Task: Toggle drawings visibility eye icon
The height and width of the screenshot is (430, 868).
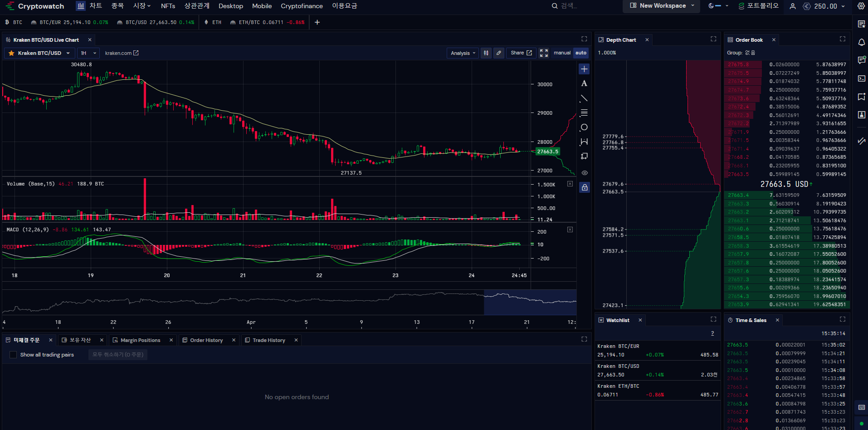Action: 585,173
